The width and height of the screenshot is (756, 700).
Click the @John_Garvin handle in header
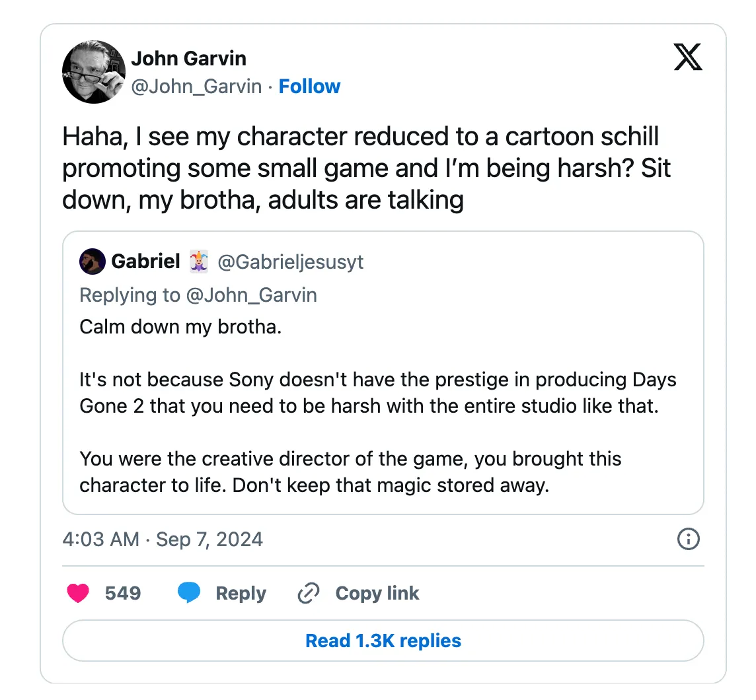tap(196, 87)
